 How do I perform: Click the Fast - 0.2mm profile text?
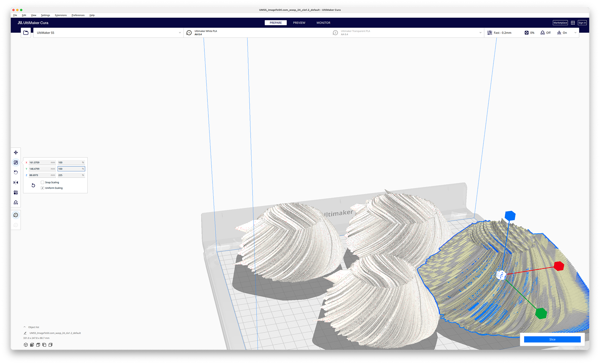pos(502,33)
